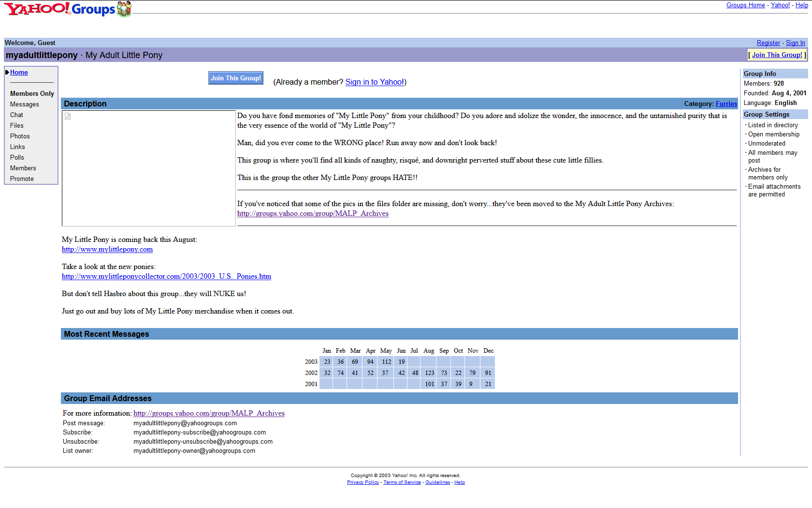Open the Privacy Policy footer link
The width and height of the screenshot is (812, 508).
tap(363, 482)
